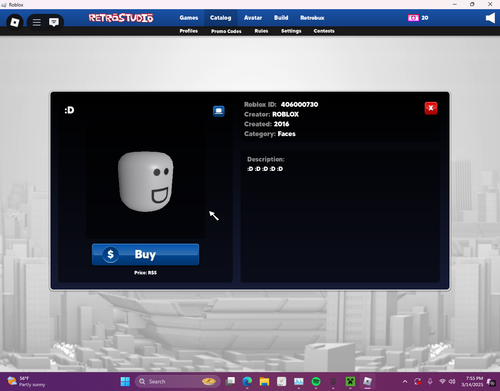Click the Created year 2016

[x=281, y=124]
